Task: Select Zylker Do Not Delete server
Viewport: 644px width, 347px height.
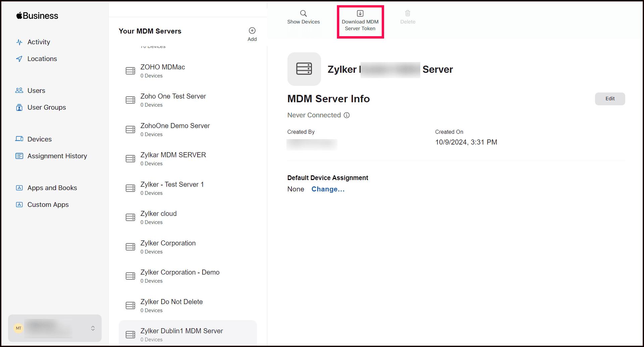Action: (x=171, y=305)
